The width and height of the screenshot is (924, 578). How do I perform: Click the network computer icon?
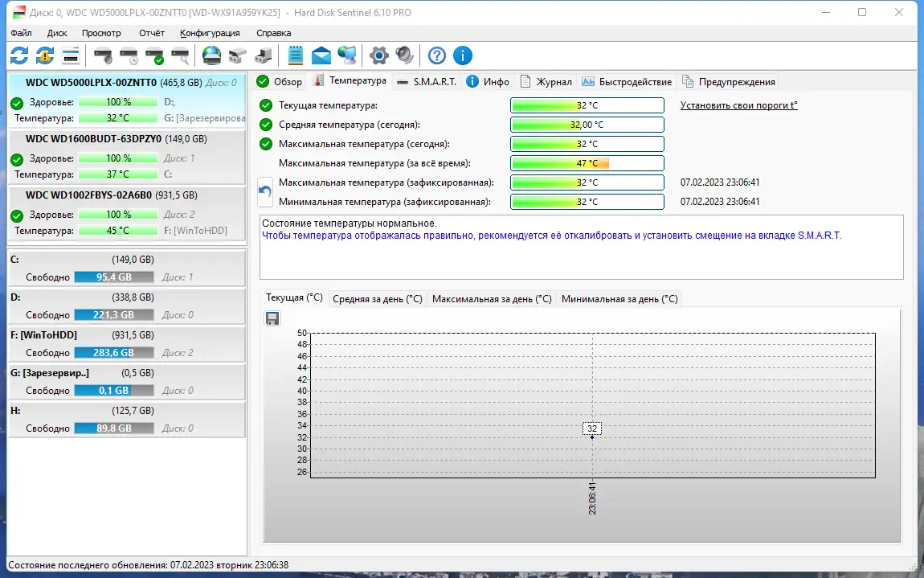(345, 55)
